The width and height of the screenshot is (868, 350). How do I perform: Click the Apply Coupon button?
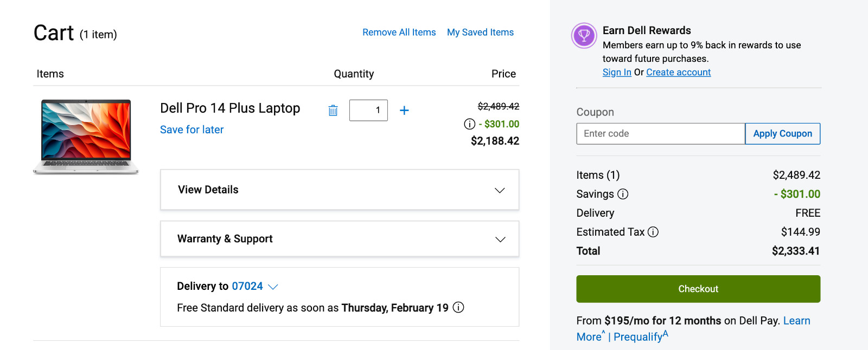pos(782,134)
